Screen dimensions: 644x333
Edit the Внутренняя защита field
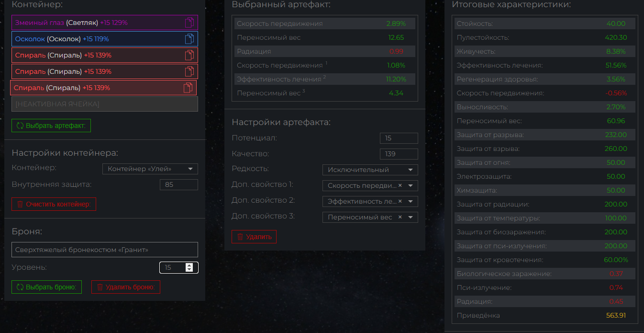click(x=179, y=184)
